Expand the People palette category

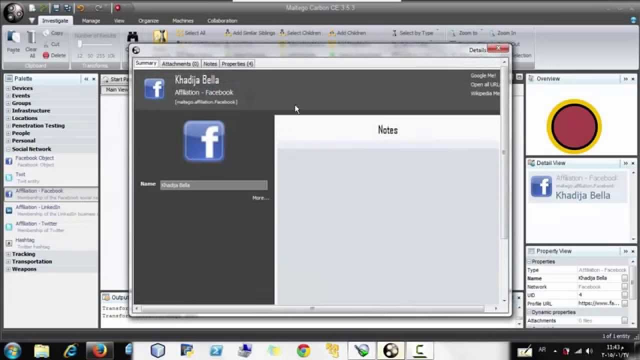8,133
